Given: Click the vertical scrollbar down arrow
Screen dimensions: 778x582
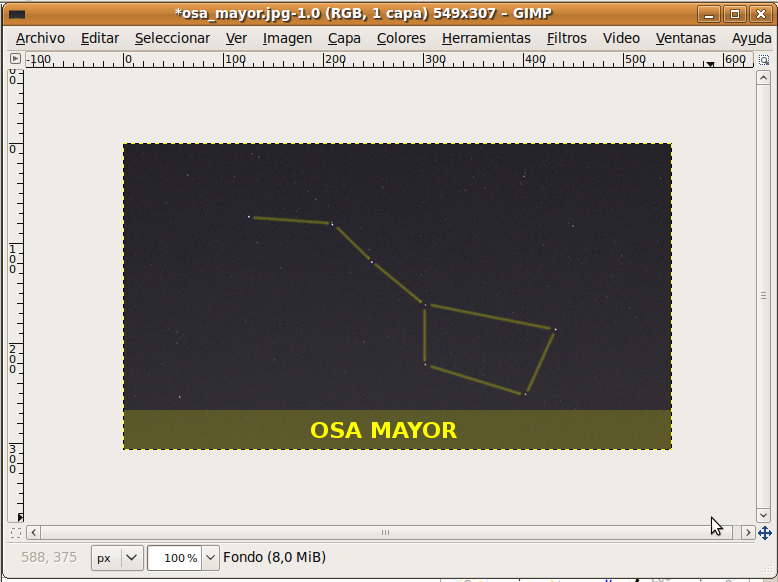Looking at the screenshot, I should [x=764, y=515].
